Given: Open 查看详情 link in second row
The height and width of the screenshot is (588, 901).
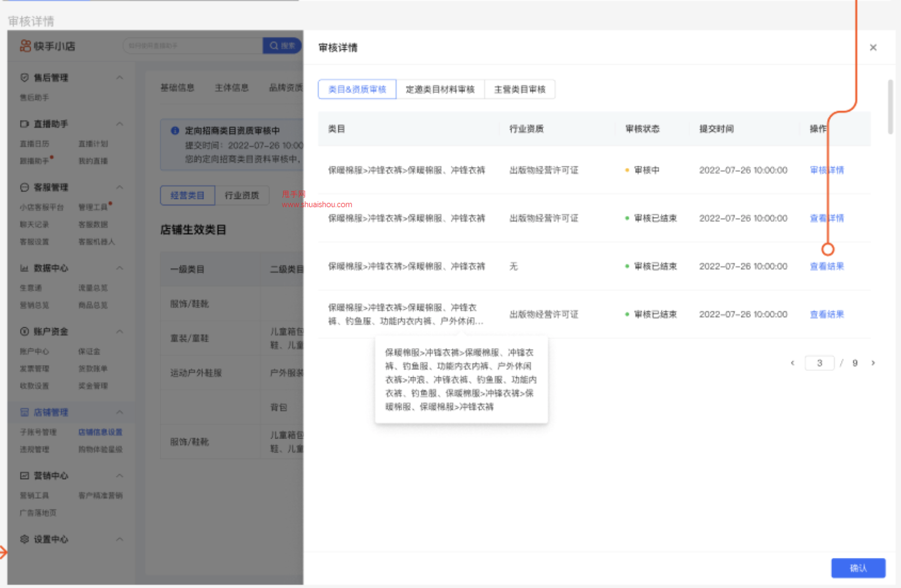Looking at the screenshot, I should pyautogui.click(x=827, y=218).
